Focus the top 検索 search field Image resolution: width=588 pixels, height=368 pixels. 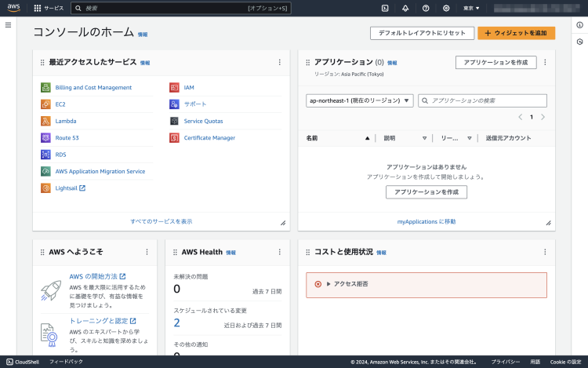181,9
